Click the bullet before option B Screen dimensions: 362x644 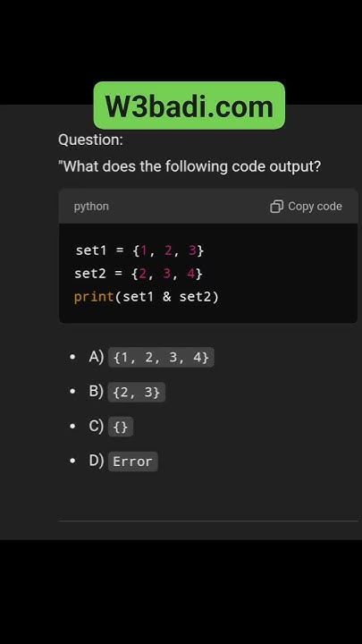tap(72, 392)
